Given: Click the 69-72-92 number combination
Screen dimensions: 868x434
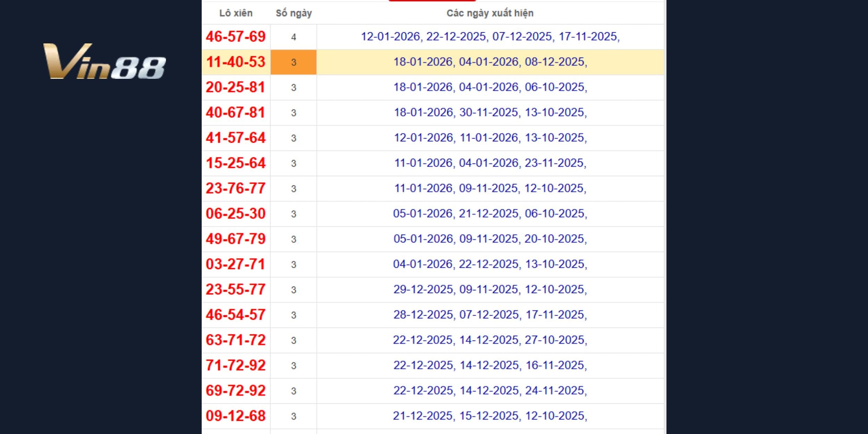Looking at the screenshot, I should pyautogui.click(x=235, y=391).
